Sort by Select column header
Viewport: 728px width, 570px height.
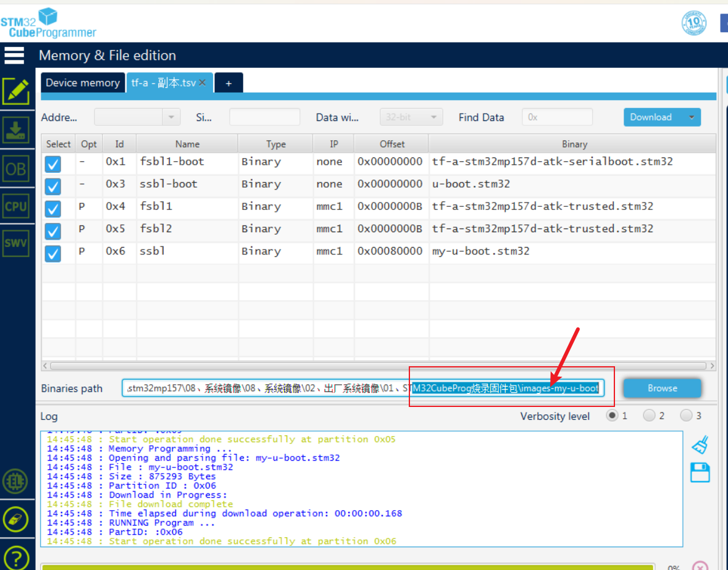[59, 144]
